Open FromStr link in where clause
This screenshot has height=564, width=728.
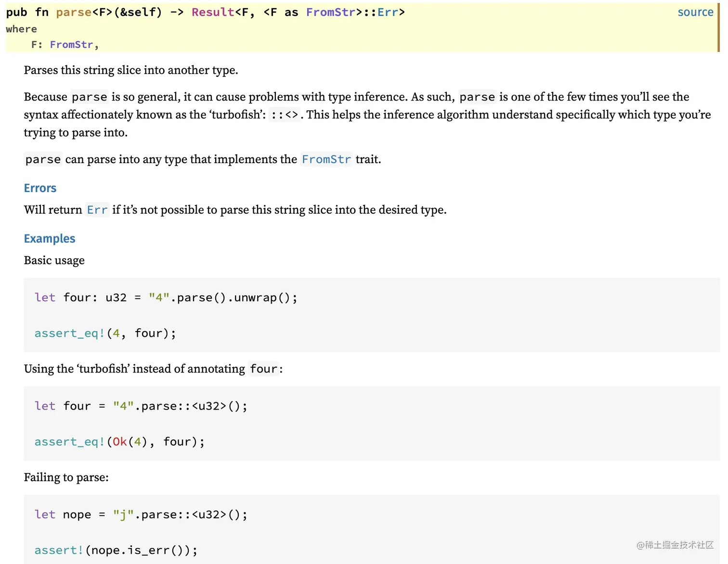pyautogui.click(x=71, y=45)
